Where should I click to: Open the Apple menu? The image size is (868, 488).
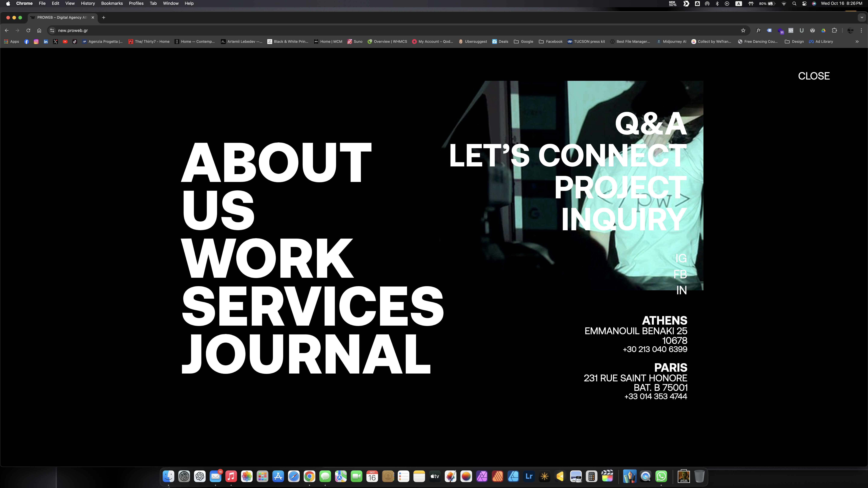tap(8, 3)
